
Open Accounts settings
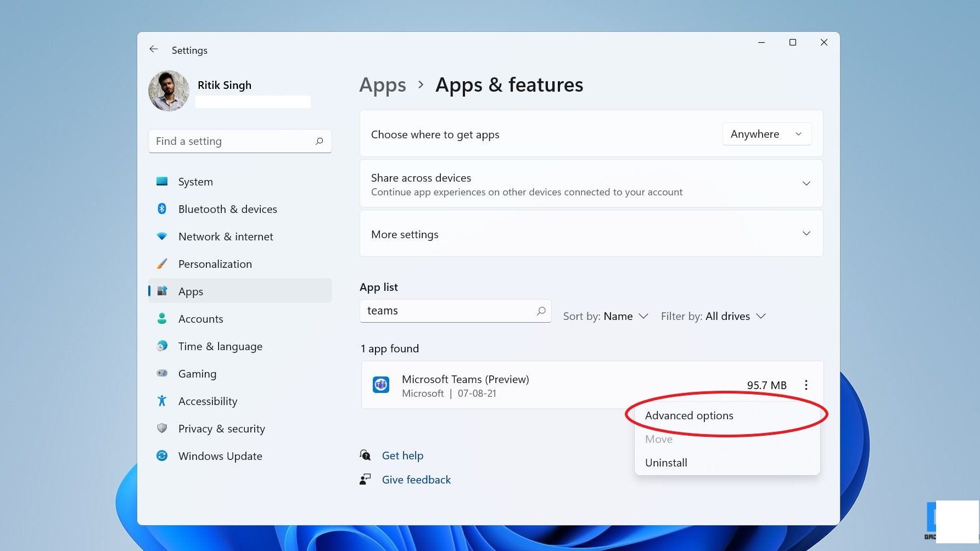[240, 319]
